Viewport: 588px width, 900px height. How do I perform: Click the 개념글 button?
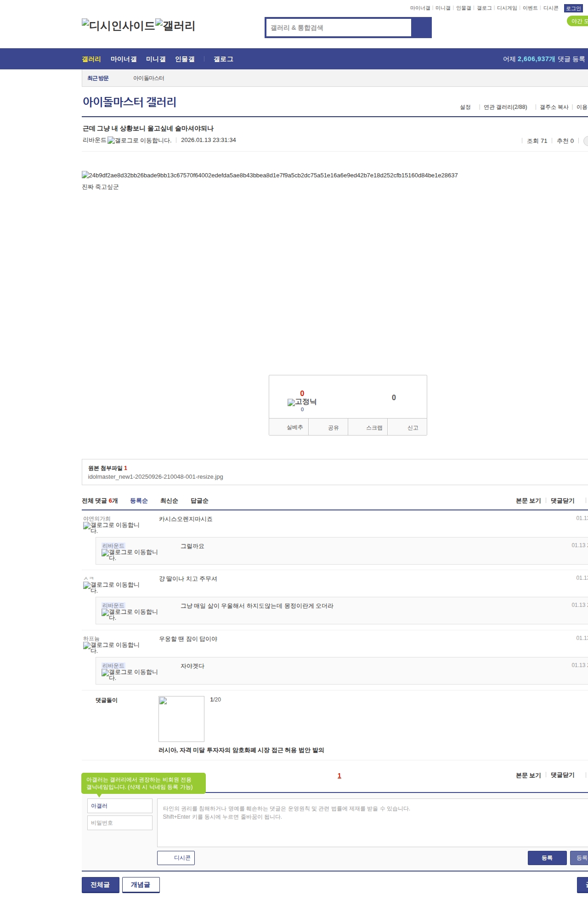point(141,884)
